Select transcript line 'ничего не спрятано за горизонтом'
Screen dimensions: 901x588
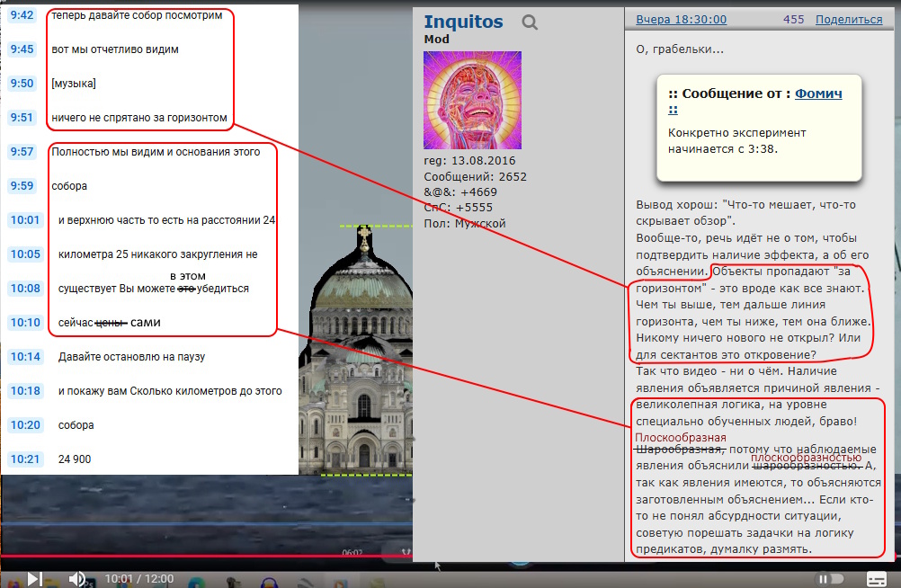[139, 118]
